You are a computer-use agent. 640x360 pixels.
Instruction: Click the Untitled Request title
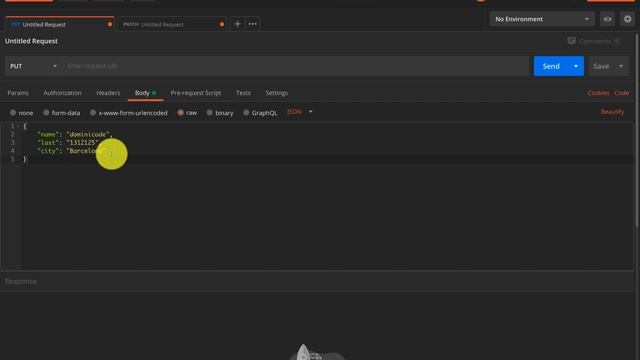click(31, 41)
